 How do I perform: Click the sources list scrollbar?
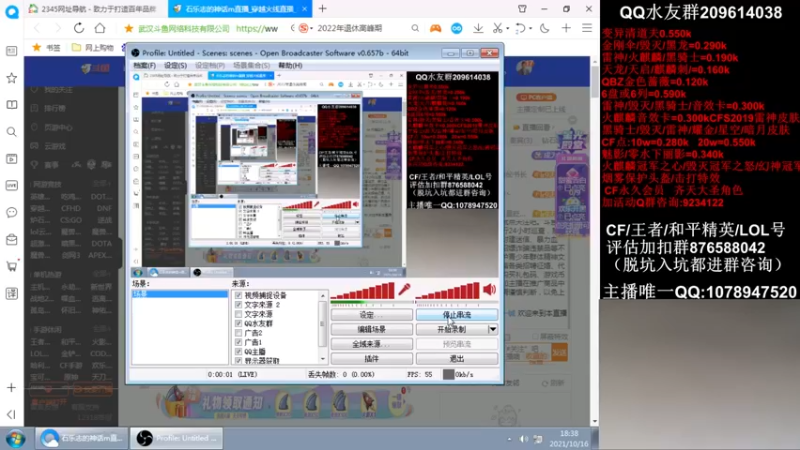322,328
